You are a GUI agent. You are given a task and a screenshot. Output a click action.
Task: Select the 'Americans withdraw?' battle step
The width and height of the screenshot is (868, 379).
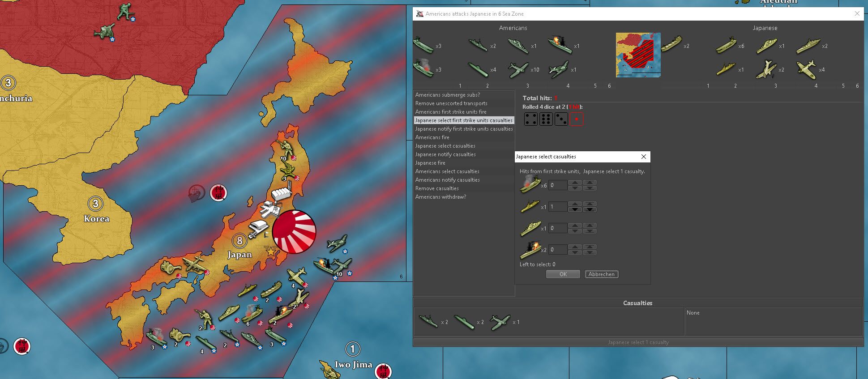click(x=440, y=197)
